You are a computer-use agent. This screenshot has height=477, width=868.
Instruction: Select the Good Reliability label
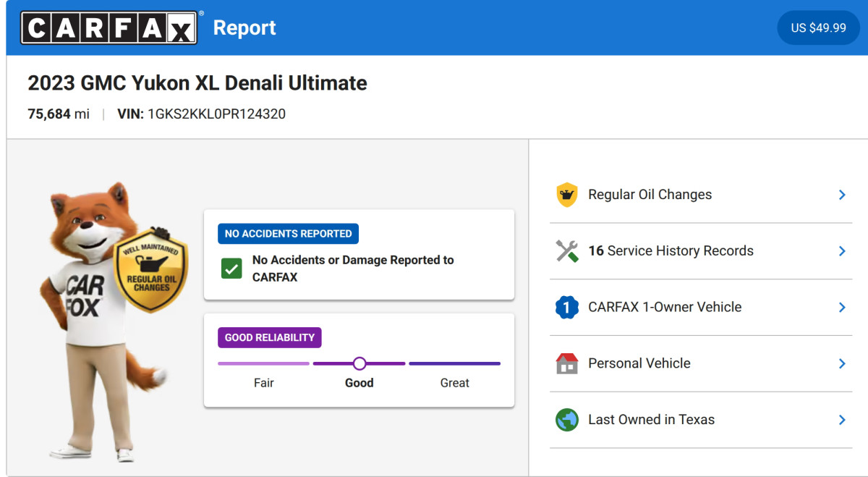click(x=270, y=337)
